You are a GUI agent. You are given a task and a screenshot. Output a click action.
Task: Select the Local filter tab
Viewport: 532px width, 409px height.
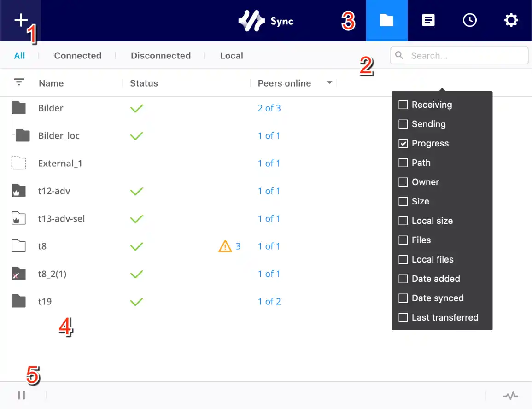tap(231, 56)
